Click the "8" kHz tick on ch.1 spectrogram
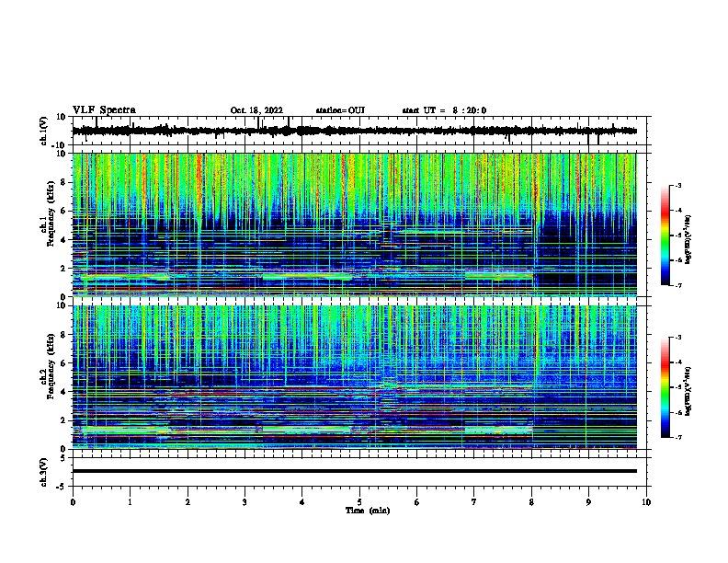 (63, 182)
